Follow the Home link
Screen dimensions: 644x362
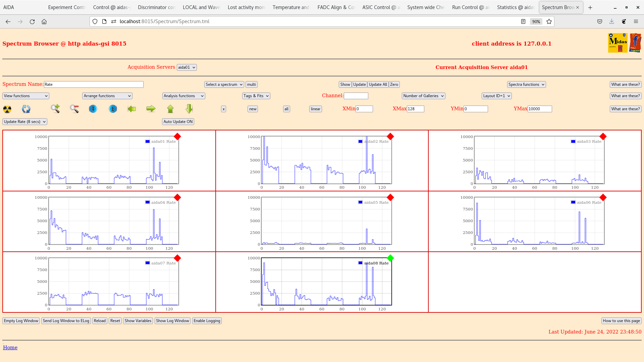click(10, 348)
